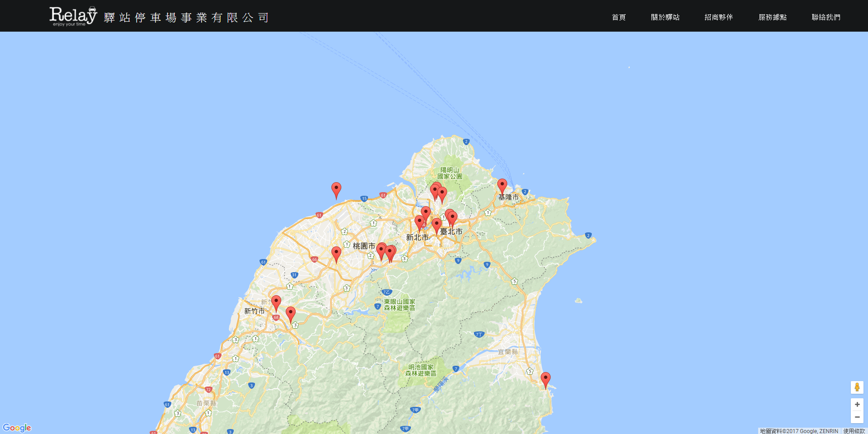868x434 pixels.
Task: Zoom out of the map with minus button
Action: click(x=857, y=417)
